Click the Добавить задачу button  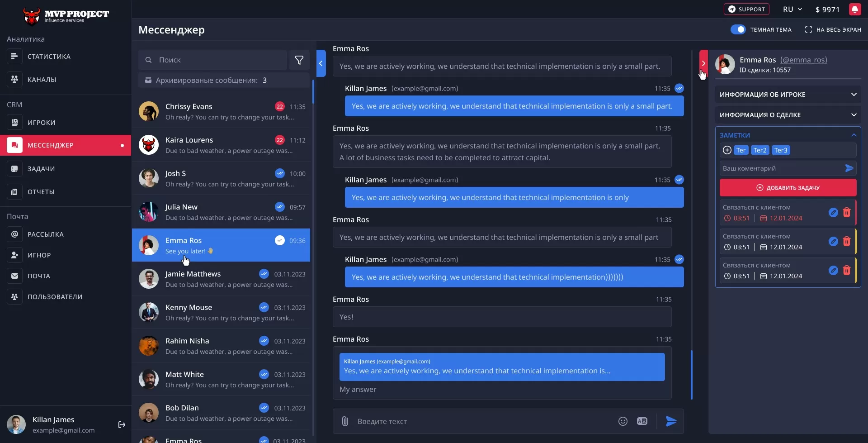(788, 187)
